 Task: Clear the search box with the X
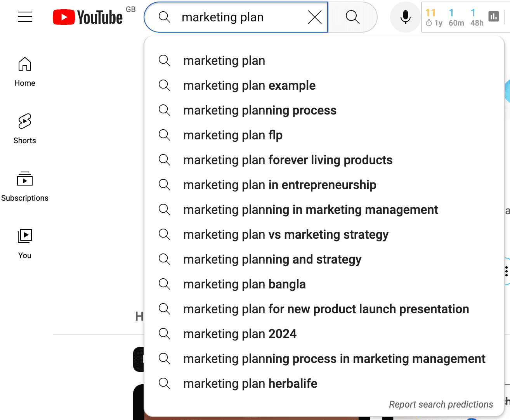(x=314, y=17)
